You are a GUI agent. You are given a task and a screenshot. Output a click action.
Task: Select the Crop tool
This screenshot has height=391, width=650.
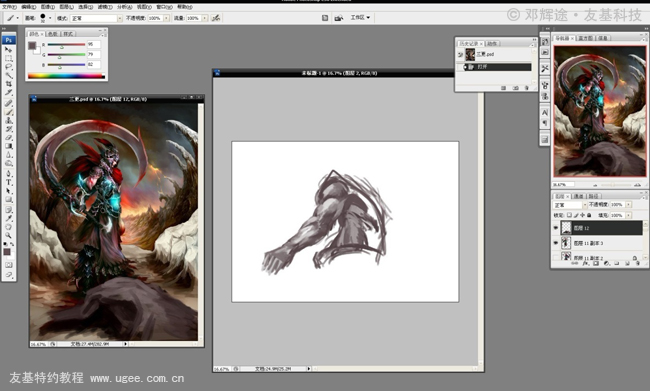pyautogui.click(x=8, y=84)
